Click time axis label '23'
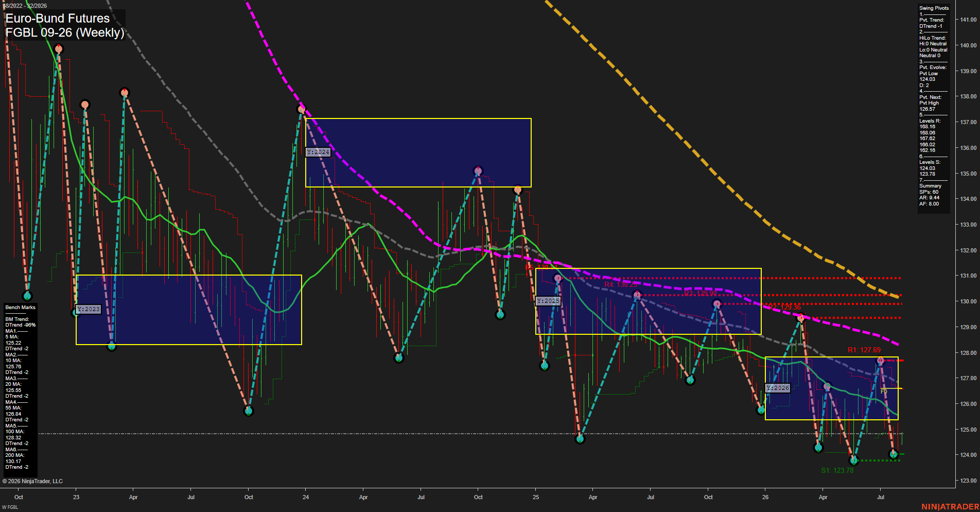Image resolution: width=980 pixels, height=512 pixels. point(76,497)
